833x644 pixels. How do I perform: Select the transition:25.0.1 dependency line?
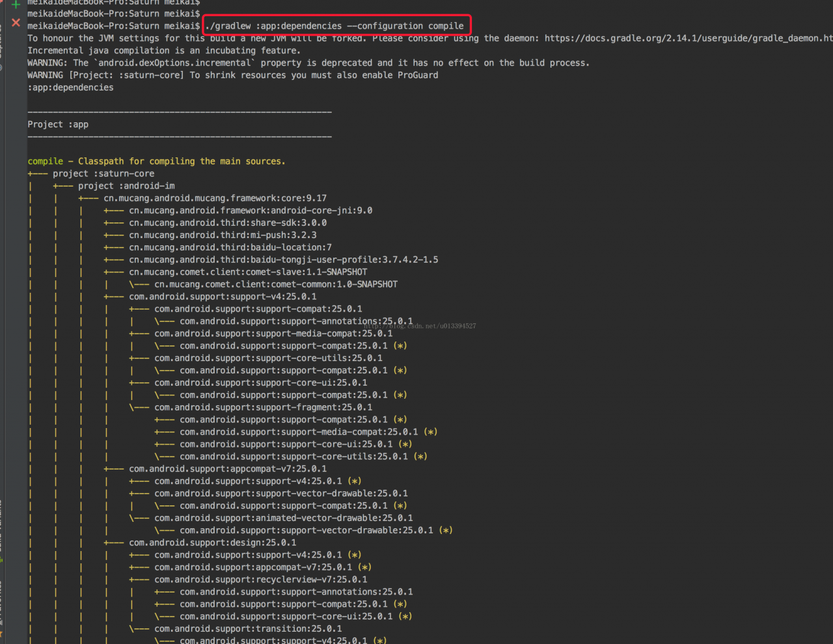pos(248,629)
